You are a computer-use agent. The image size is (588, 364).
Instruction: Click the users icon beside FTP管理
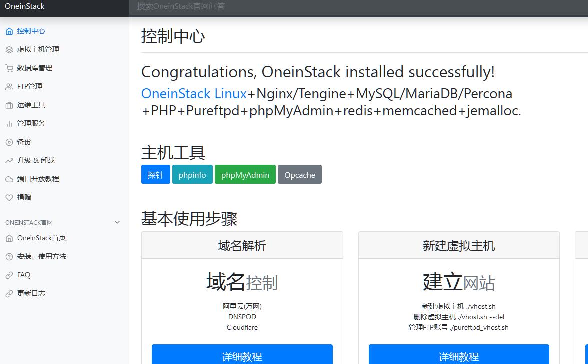point(9,87)
